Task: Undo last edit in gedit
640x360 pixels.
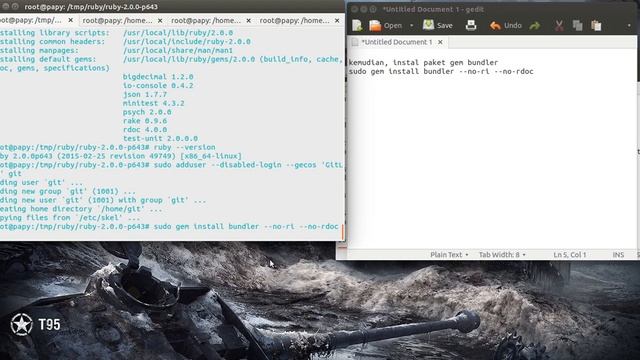Action: (506, 25)
